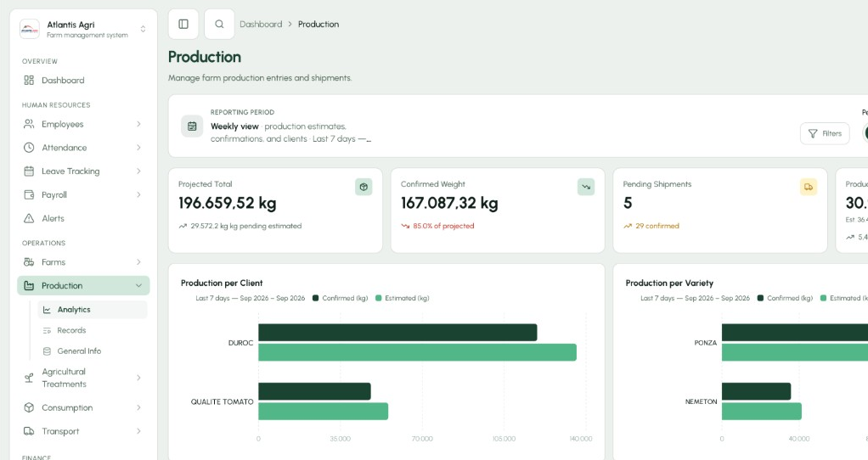Open the Alerts sidebar item
Viewport: 868px width, 460px height.
[x=83, y=218]
